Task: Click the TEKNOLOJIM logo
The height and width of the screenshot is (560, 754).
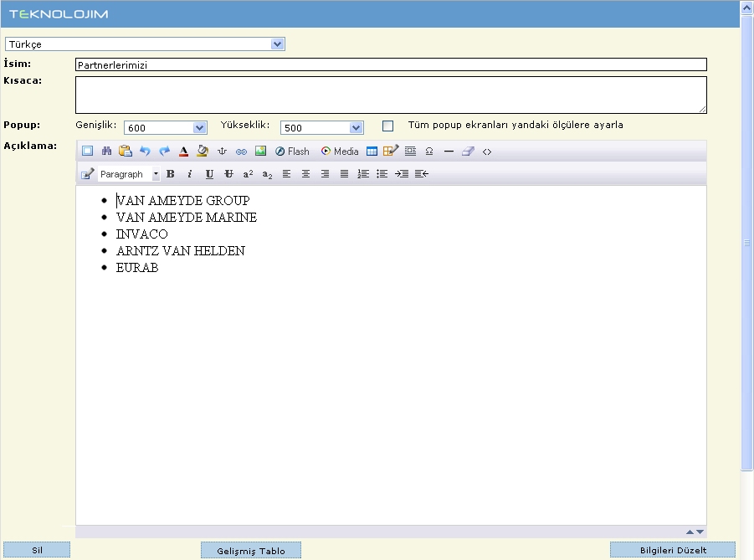Action: [59, 14]
